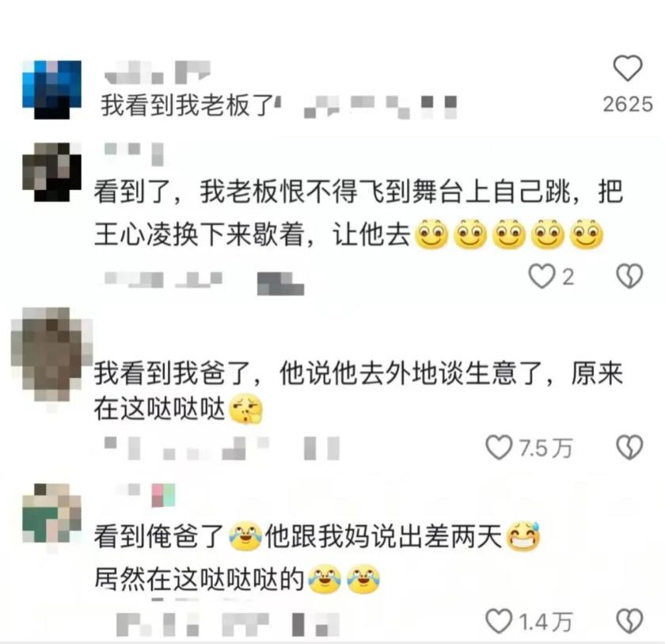Tap the username above '看到了，我老板恨不得'

pos(134,153)
